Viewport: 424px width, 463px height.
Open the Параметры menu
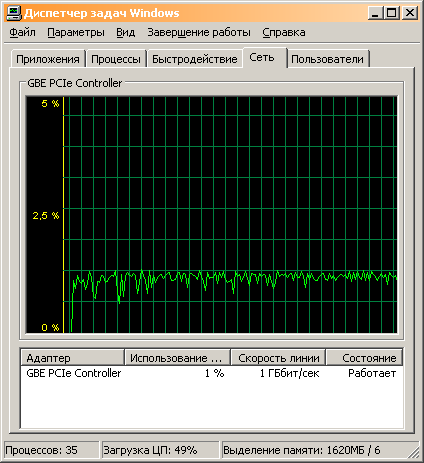pyautogui.click(x=76, y=32)
